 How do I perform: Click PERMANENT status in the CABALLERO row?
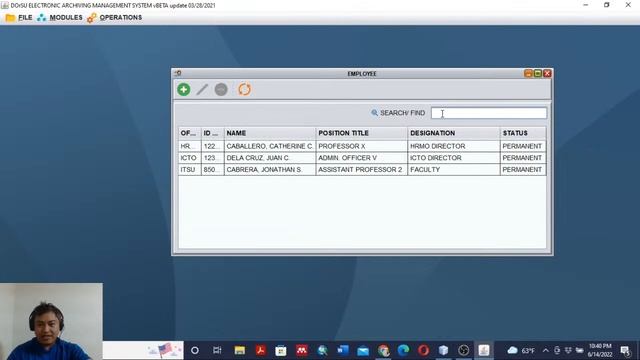point(523,146)
